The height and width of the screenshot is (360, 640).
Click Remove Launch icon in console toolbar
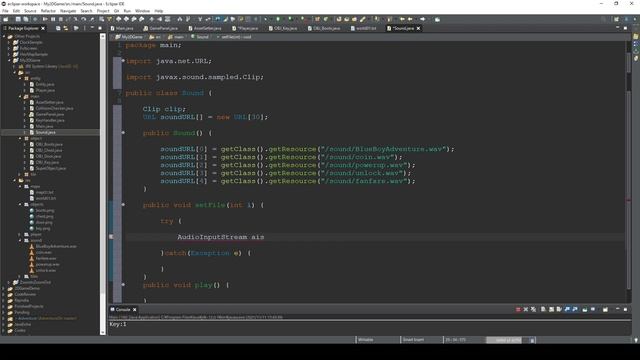tap(526, 309)
